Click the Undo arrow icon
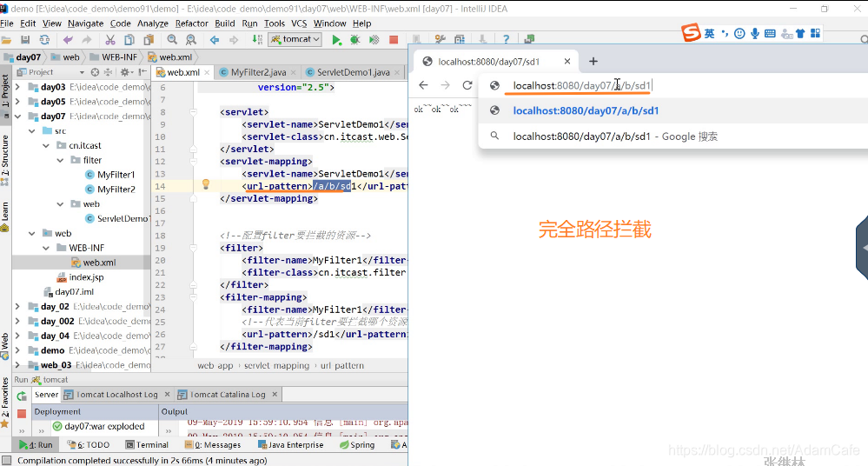Viewport: 868px width, 466px height. pos(68,40)
